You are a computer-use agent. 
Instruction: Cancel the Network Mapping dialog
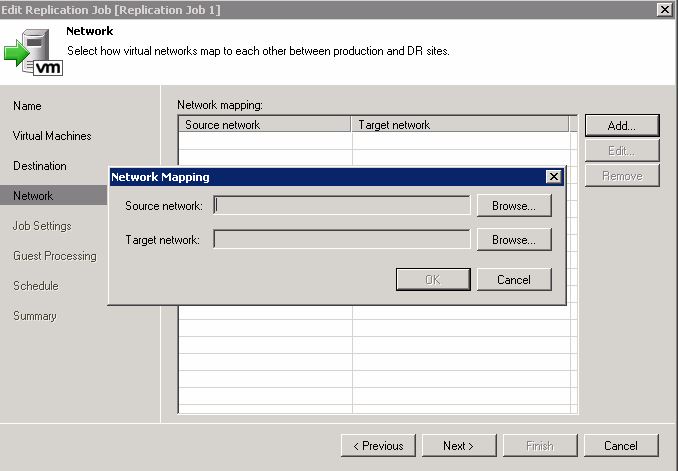point(514,279)
